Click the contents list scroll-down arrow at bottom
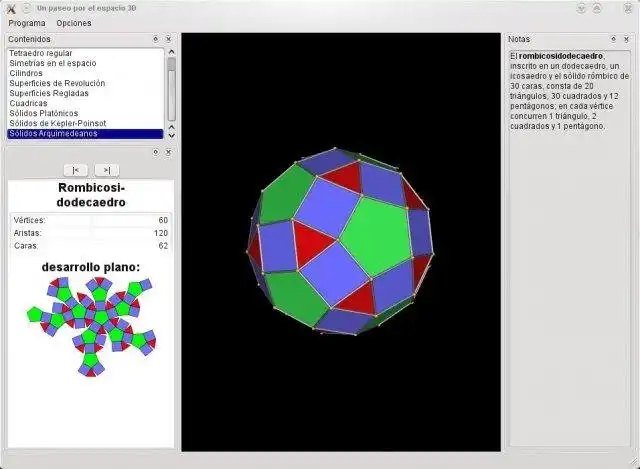The image size is (640, 469). tap(171, 136)
